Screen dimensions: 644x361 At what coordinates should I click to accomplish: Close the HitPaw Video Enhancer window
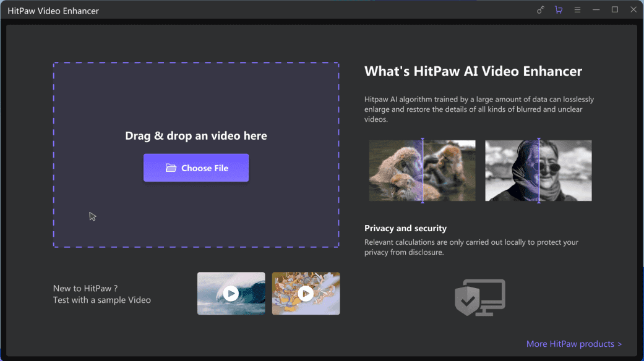(633, 10)
